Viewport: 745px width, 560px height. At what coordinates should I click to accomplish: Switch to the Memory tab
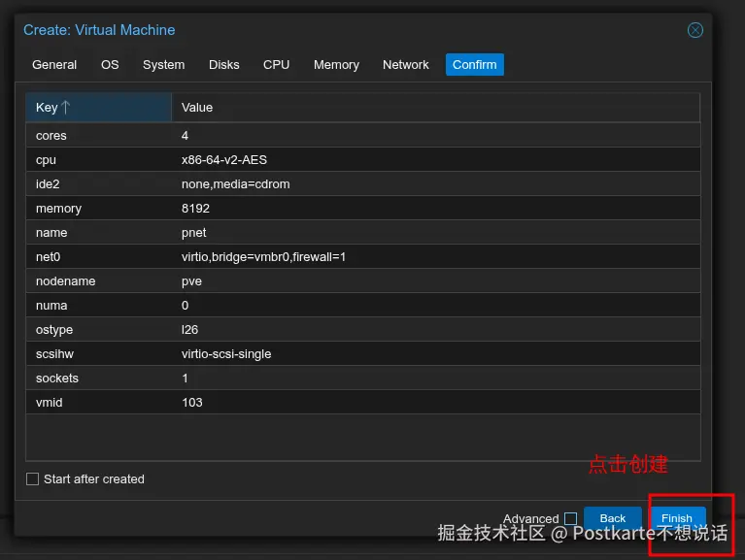pyautogui.click(x=336, y=65)
